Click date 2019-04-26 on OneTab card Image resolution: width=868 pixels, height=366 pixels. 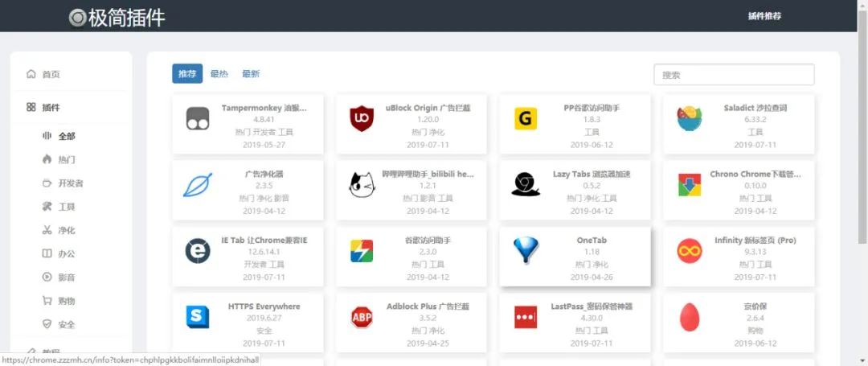click(592, 278)
